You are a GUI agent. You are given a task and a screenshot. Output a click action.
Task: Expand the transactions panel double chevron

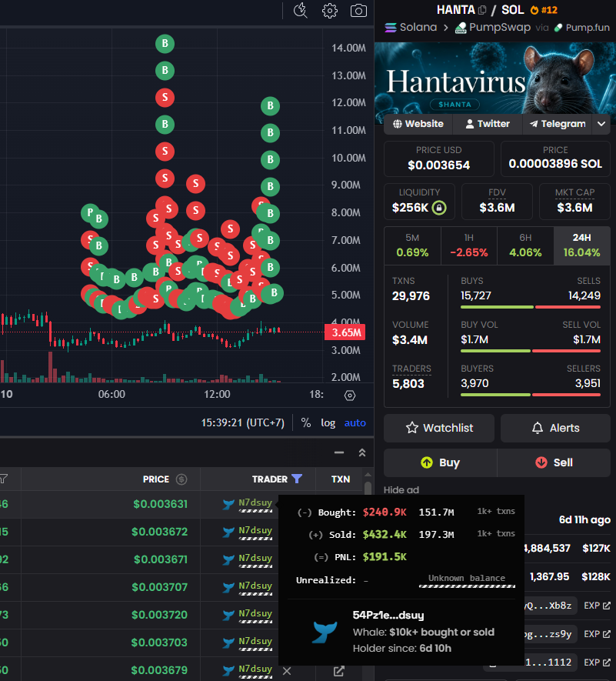tap(362, 452)
